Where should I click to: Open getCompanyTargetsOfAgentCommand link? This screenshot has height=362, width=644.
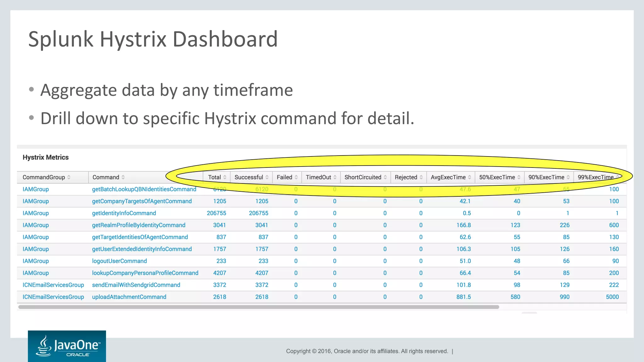(142, 201)
